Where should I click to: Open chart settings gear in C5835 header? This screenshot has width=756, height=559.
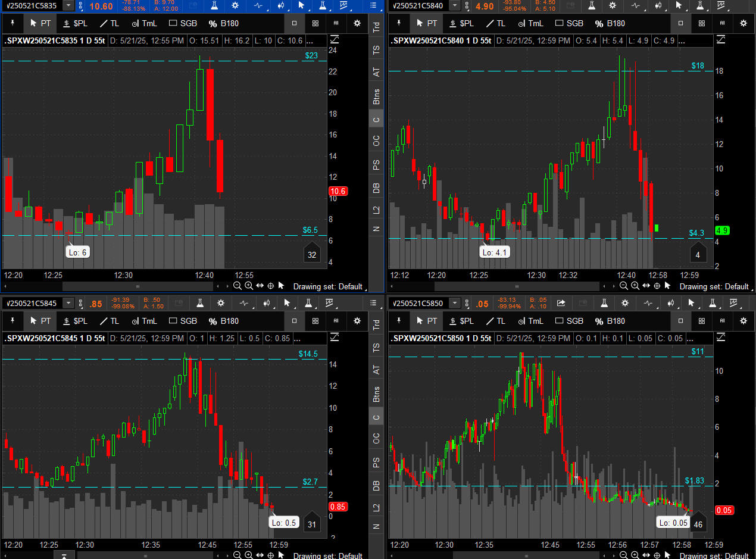[236, 5]
